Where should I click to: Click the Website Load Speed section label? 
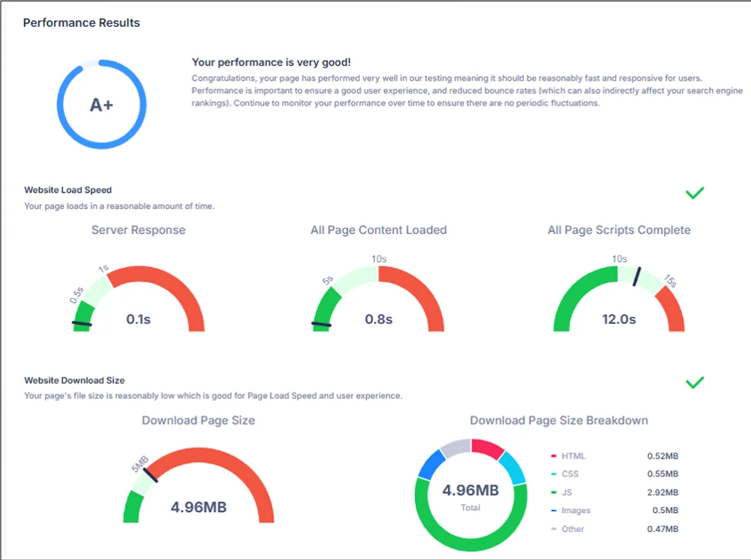point(68,190)
